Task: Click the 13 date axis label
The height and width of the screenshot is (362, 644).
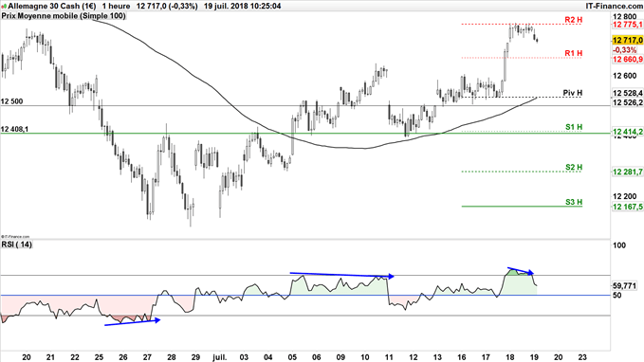Action: pos(437,357)
